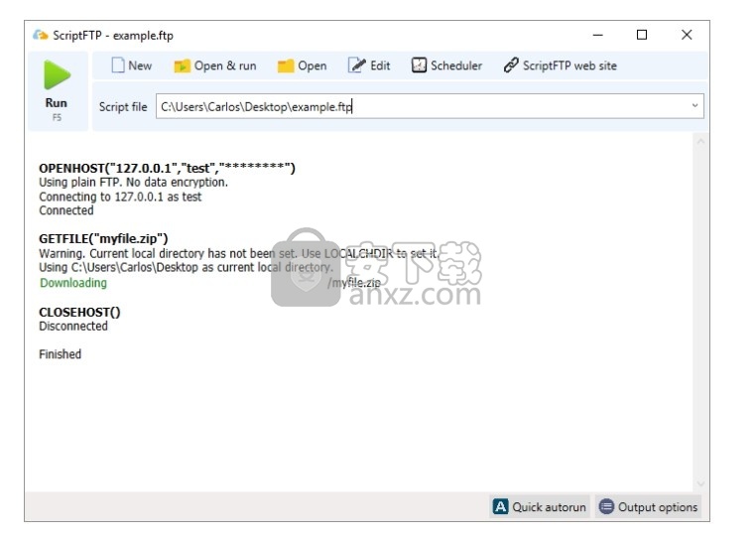Choose the Edit label in the toolbar
Screen dimensions: 756x538
[380, 66]
